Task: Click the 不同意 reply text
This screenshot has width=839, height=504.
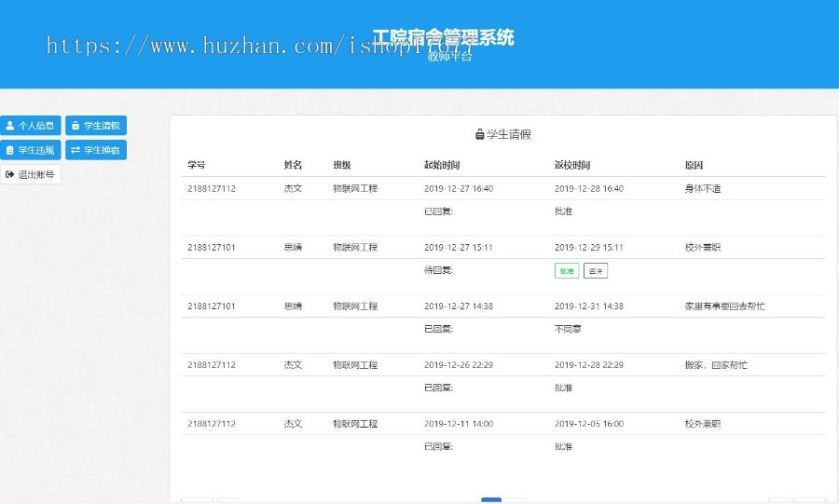Action: (568, 329)
